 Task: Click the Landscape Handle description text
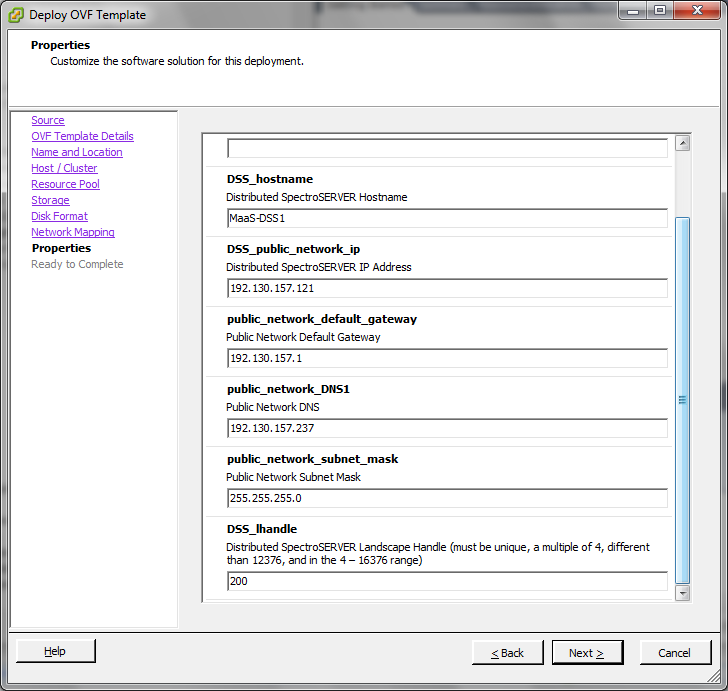[x=438, y=554]
